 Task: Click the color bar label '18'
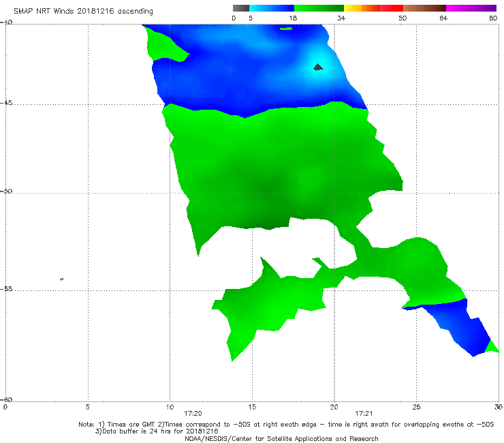point(293,18)
